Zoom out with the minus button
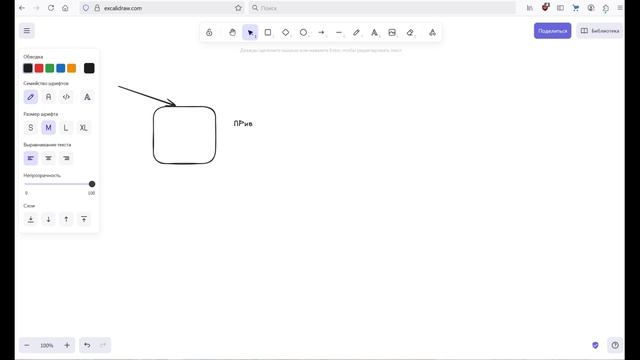640x360 pixels. point(27,345)
